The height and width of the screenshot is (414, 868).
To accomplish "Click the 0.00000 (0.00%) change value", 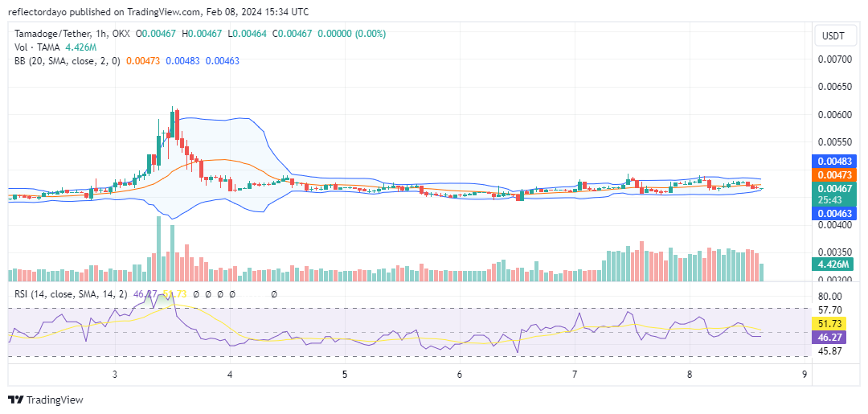I will pos(351,34).
